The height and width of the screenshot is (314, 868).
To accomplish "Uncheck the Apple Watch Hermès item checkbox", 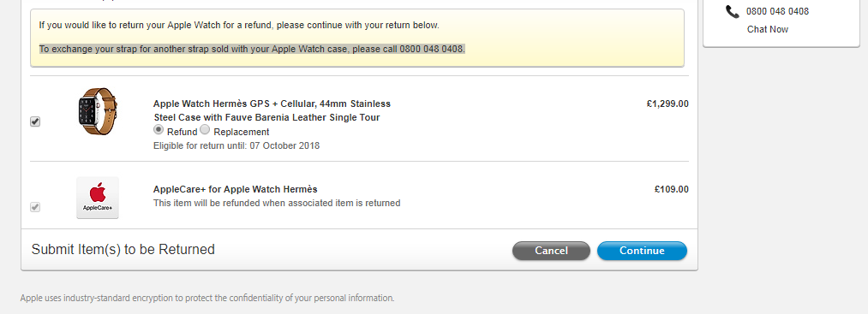I will (35, 121).
